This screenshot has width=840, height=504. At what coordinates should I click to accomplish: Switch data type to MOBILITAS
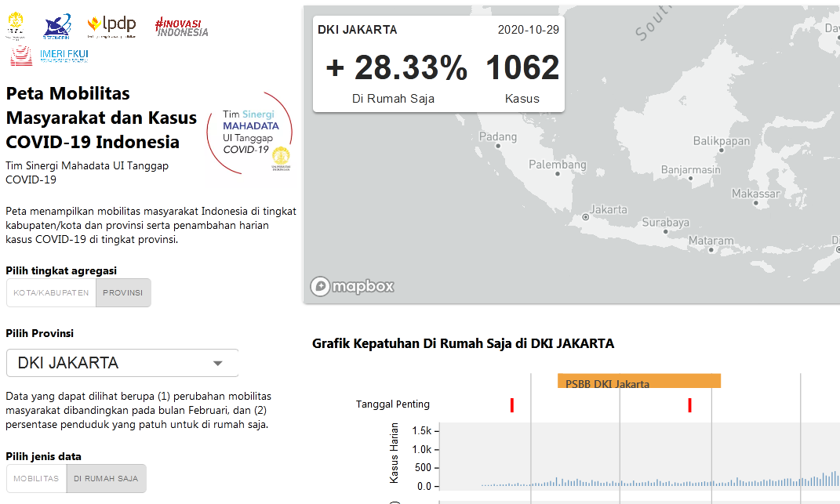pyautogui.click(x=36, y=478)
